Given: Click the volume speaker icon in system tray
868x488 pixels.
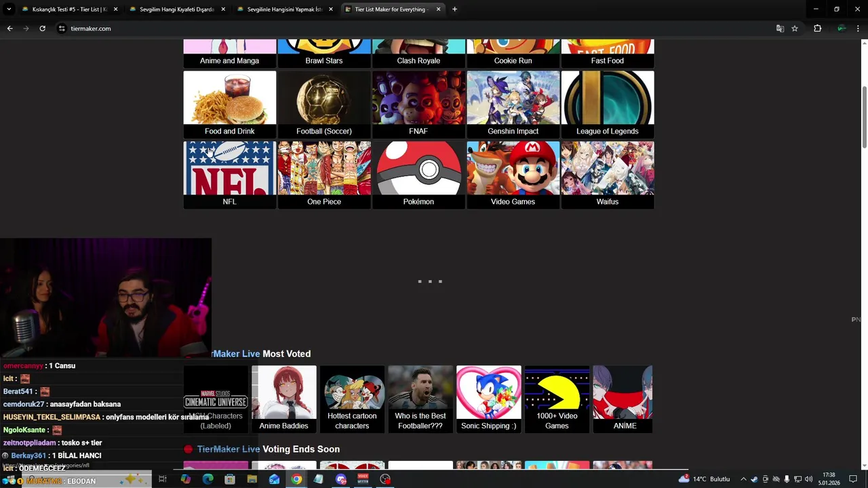Looking at the screenshot, I should (x=809, y=479).
